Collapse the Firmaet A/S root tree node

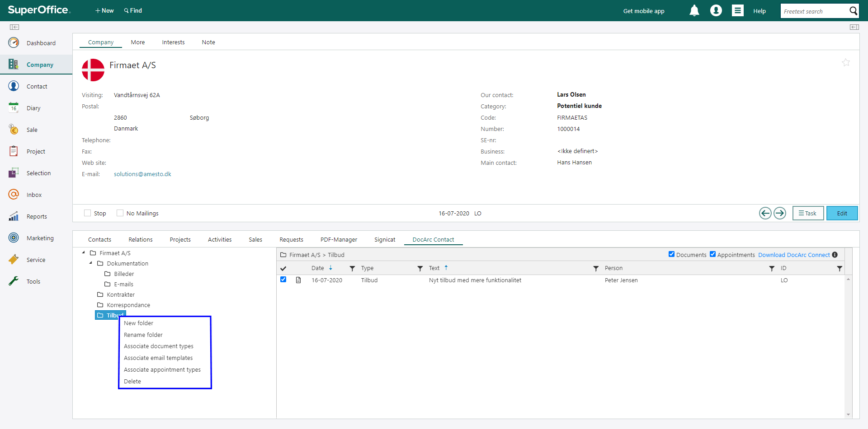click(x=84, y=253)
